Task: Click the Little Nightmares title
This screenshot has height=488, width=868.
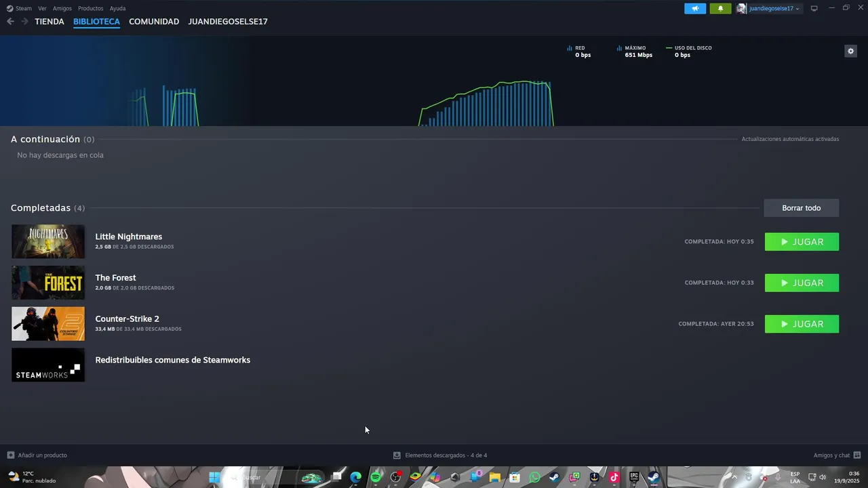Action: pyautogui.click(x=128, y=237)
